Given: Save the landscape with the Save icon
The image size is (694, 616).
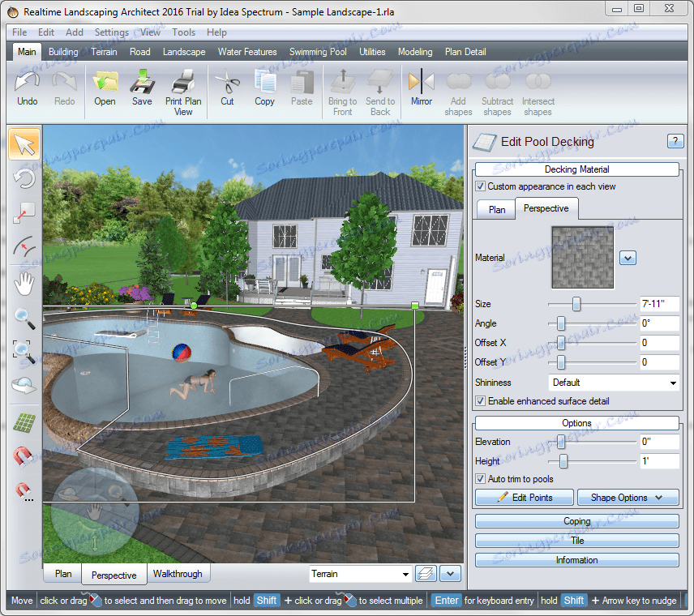Looking at the screenshot, I should tap(142, 82).
